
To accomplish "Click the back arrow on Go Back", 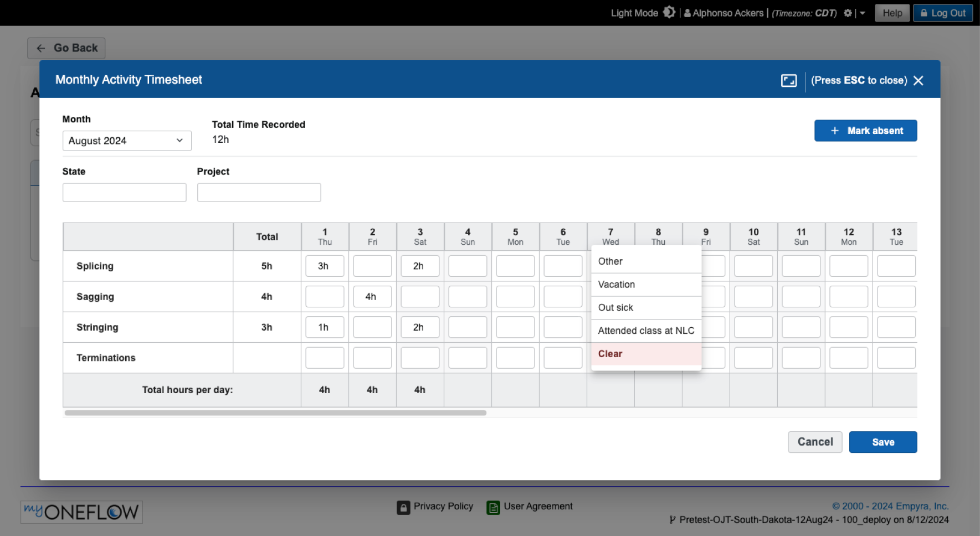I will (x=40, y=48).
